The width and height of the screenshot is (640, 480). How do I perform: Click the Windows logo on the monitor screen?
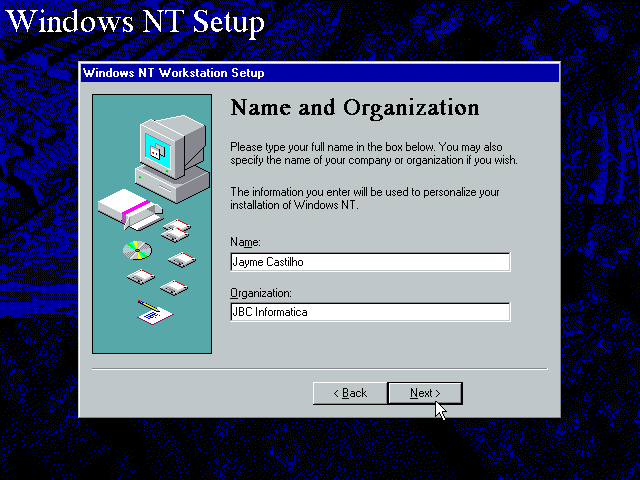(x=156, y=150)
